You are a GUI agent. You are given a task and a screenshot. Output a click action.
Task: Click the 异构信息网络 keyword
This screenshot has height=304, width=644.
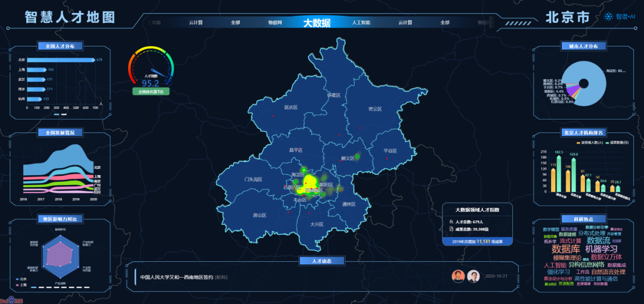click(586, 265)
